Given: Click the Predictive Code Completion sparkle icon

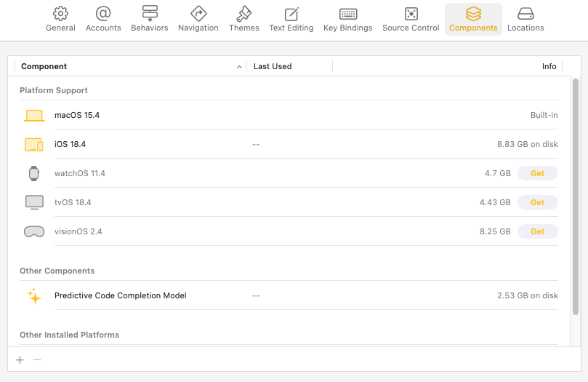Looking at the screenshot, I should tap(34, 295).
